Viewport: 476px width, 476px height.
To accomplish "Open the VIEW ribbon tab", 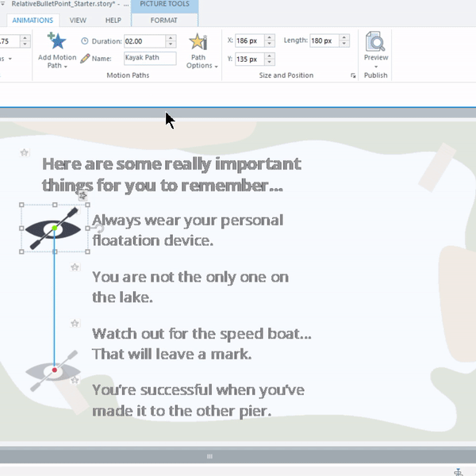I will pyautogui.click(x=78, y=21).
